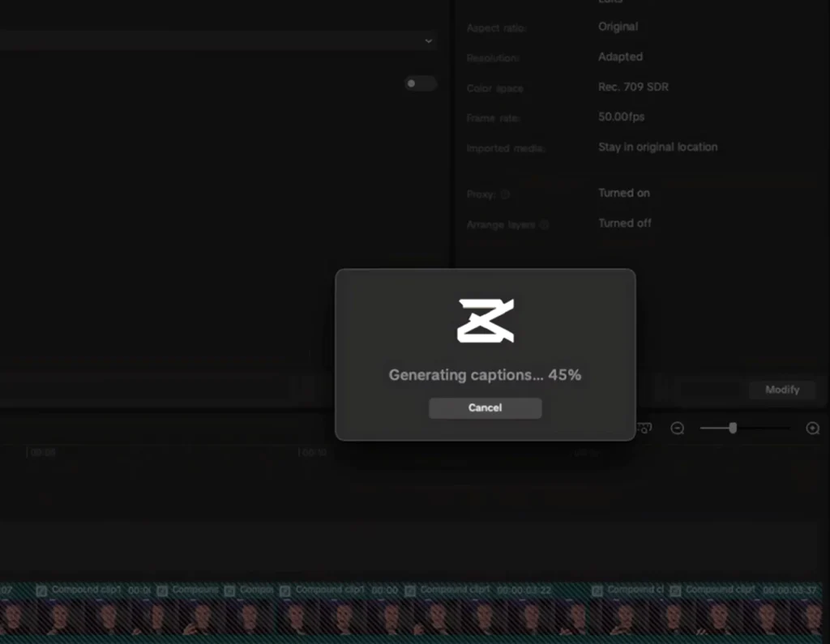Click the 50.00fps frame rate value
Screen dimensions: 830x644
621,117
